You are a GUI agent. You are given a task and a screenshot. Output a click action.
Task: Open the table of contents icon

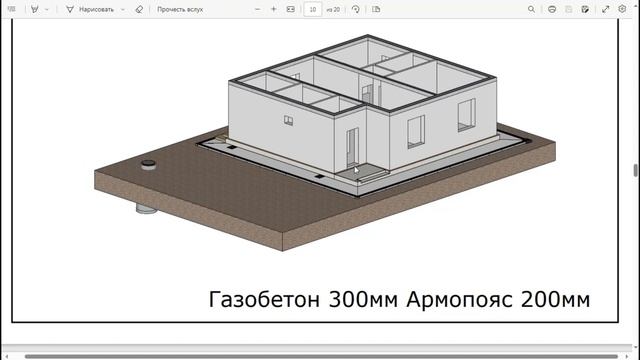tap(11, 9)
